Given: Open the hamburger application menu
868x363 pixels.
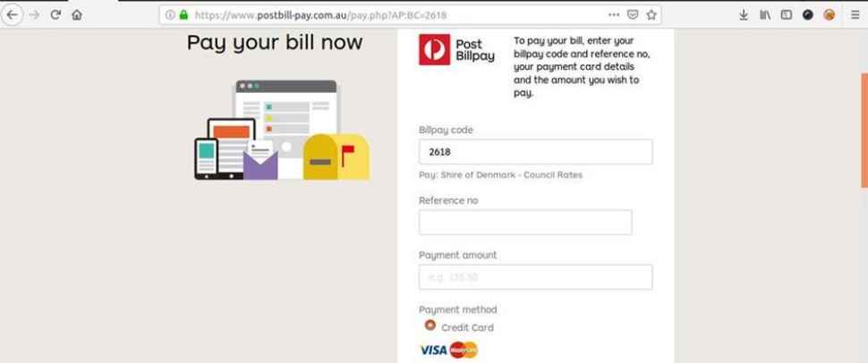Looking at the screenshot, I should pyautogui.click(x=855, y=15).
